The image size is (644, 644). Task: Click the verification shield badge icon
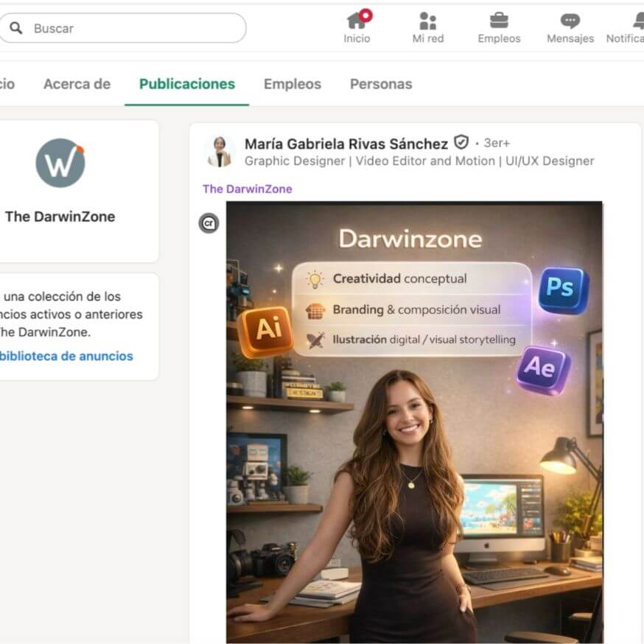[x=461, y=142]
